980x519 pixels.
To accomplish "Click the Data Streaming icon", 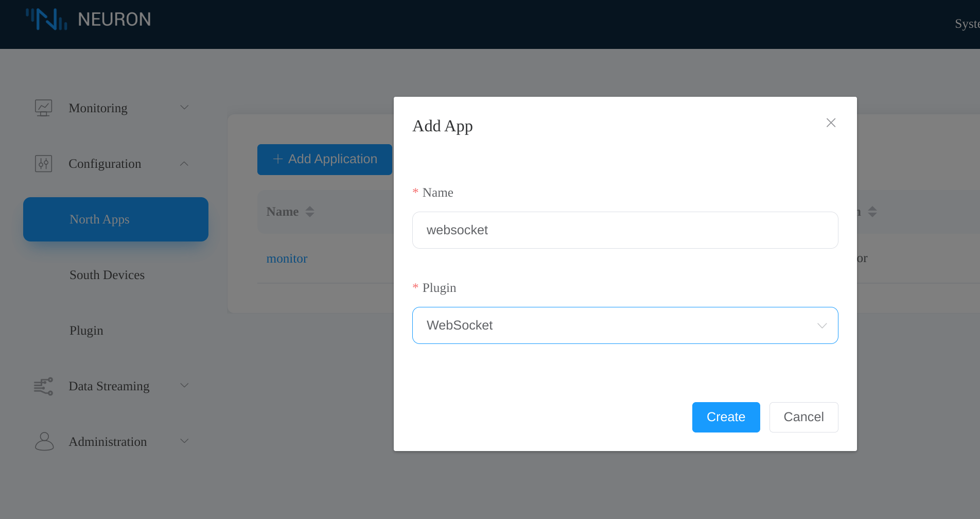I will 44,386.
